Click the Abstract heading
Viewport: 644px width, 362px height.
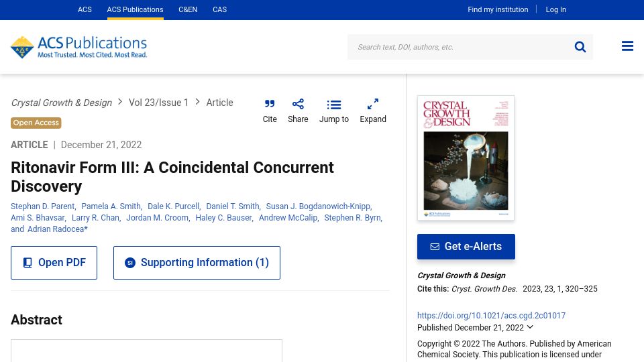pos(36,320)
